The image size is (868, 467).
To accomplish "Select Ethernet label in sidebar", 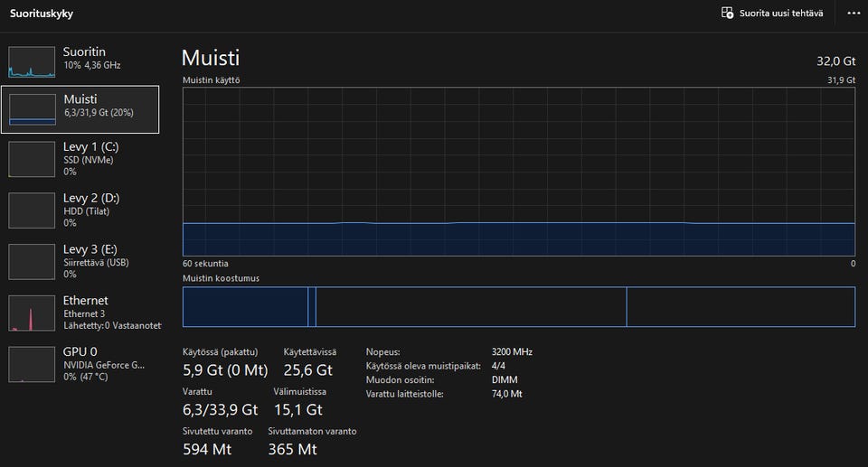I will point(85,301).
